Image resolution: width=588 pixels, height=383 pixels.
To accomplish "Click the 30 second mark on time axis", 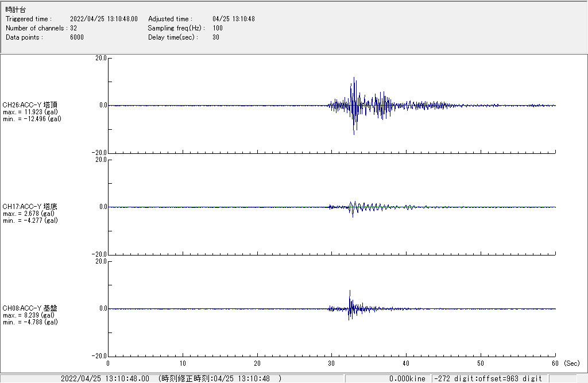I will pyautogui.click(x=331, y=363).
